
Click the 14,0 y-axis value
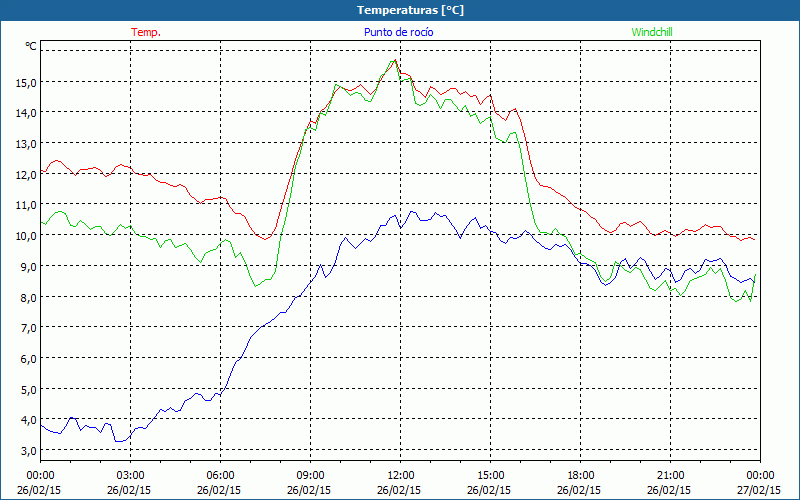[27, 113]
